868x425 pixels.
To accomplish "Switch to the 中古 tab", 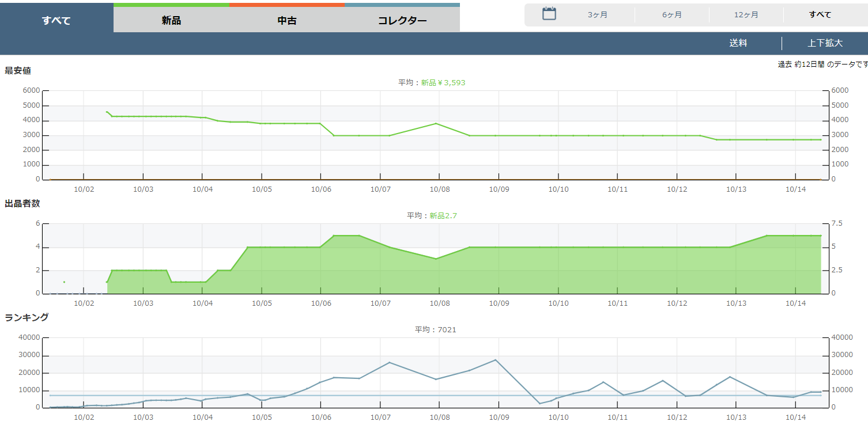I will pos(286,21).
